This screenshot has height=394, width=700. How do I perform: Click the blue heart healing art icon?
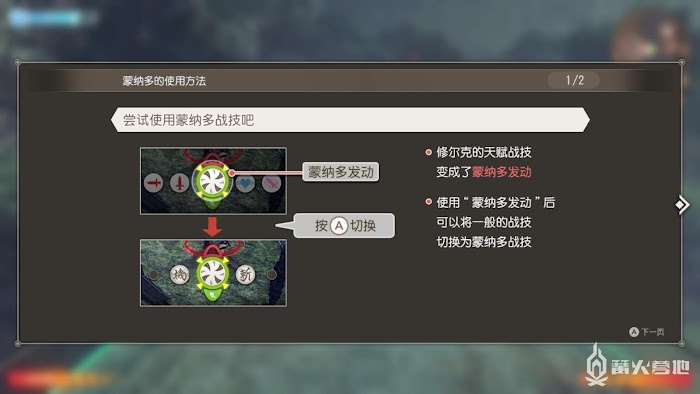pyautogui.click(x=245, y=182)
